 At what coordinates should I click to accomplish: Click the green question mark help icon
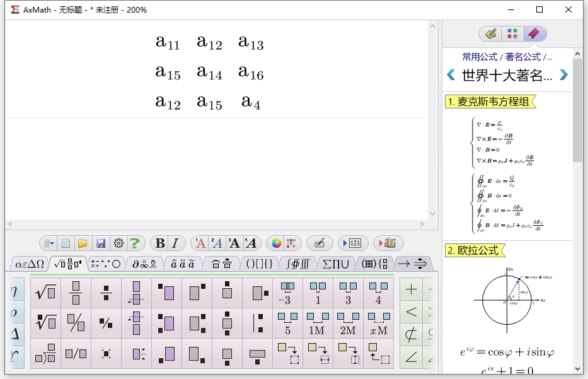136,243
